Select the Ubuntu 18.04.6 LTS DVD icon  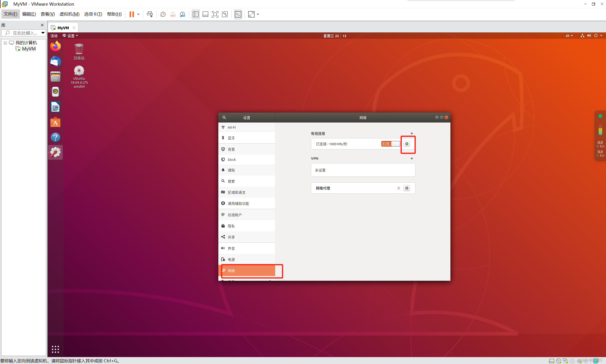[79, 77]
